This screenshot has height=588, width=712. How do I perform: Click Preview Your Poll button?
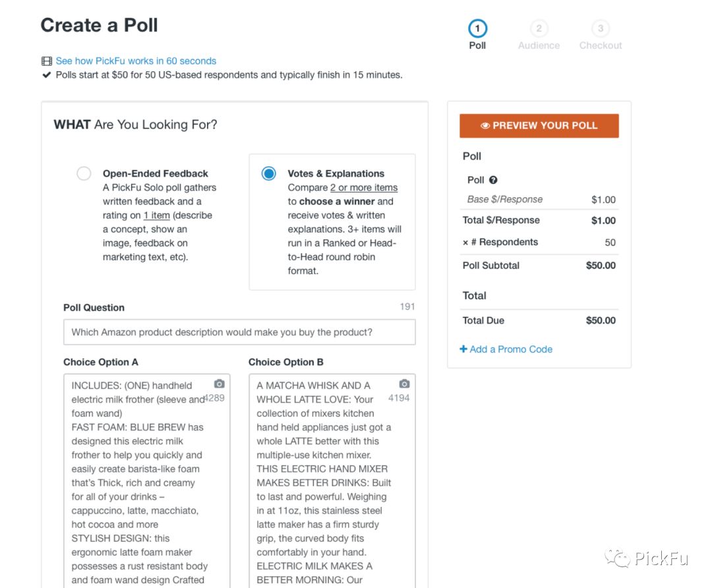tap(539, 126)
